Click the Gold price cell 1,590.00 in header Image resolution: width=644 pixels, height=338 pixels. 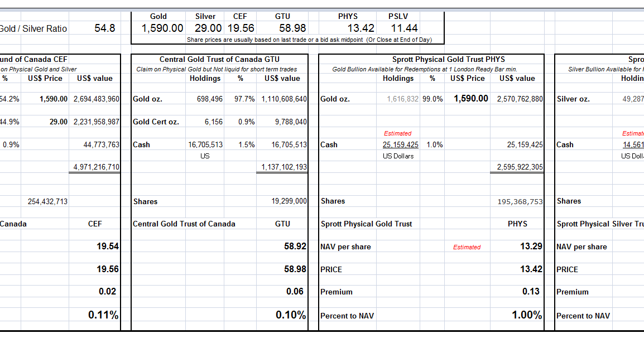coord(162,28)
